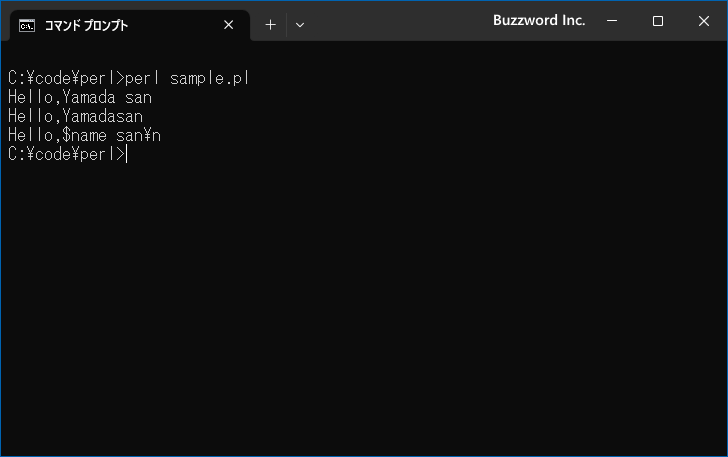Click the word perl in the typed command
Image resolution: width=728 pixels, height=457 pixels.
[x=142, y=78]
